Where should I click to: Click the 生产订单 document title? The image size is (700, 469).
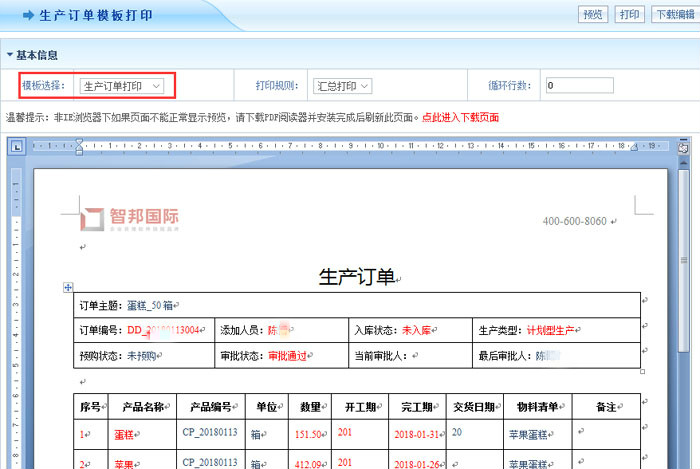click(x=356, y=277)
